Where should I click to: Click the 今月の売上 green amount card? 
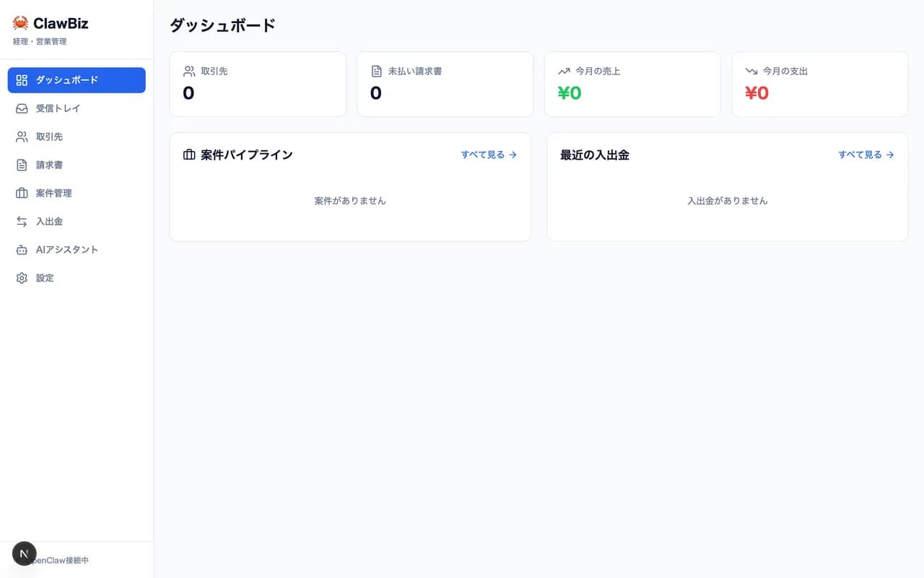tap(632, 84)
